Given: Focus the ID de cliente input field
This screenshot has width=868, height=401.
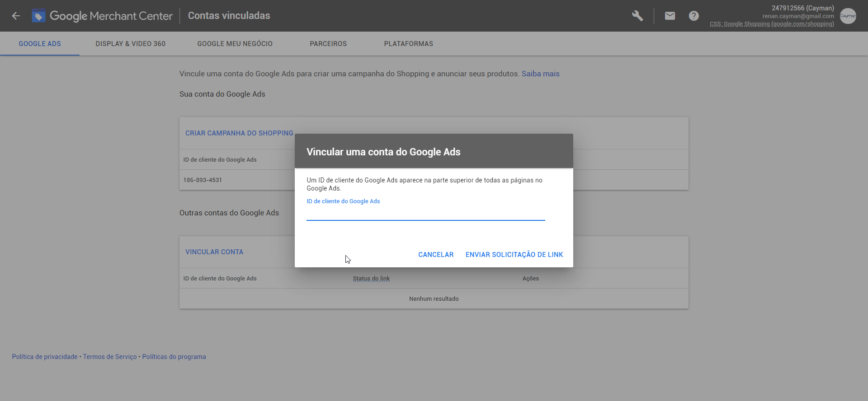Looking at the screenshot, I should pyautogui.click(x=426, y=213).
